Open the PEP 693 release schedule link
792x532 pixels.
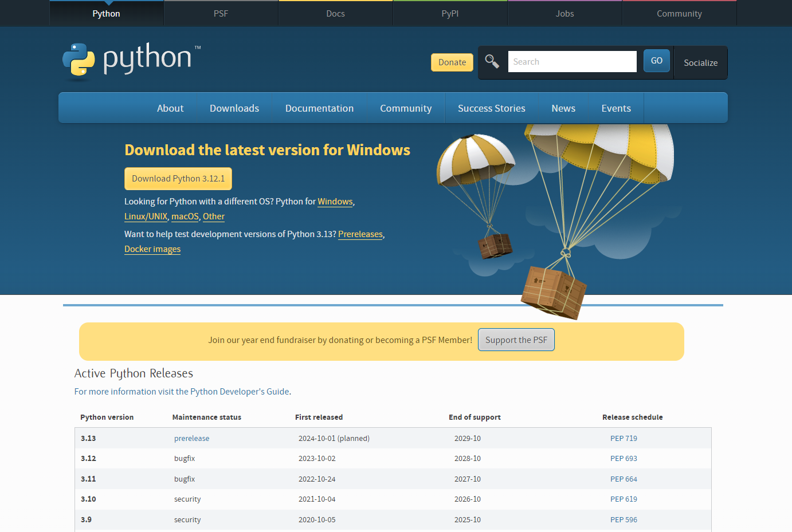click(x=624, y=458)
